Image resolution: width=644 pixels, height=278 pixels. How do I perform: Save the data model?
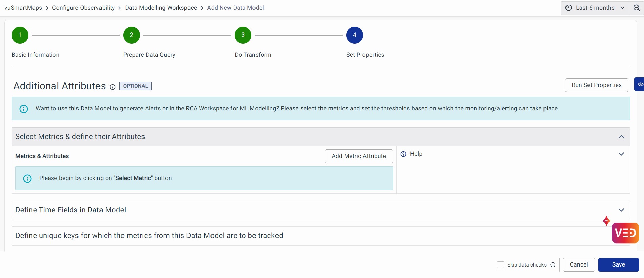618,265
